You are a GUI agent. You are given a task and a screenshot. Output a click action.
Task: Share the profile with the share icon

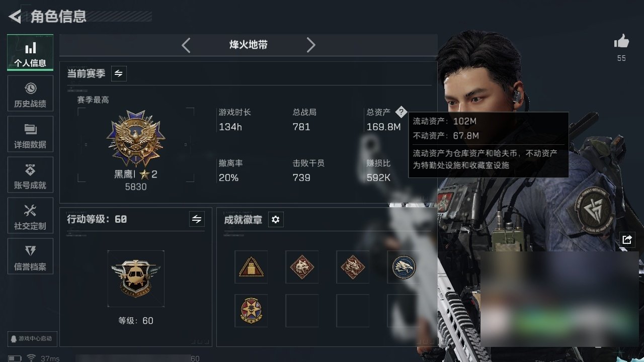pyautogui.click(x=627, y=239)
